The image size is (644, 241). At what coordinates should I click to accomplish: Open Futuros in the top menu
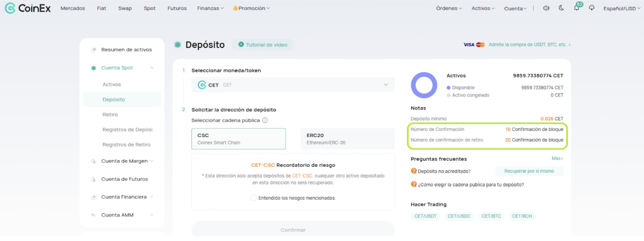(x=177, y=8)
